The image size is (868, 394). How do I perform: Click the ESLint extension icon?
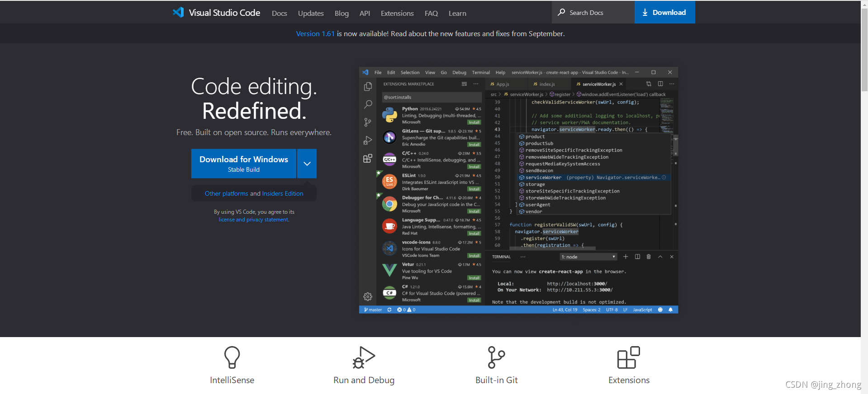pyautogui.click(x=389, y=182)
